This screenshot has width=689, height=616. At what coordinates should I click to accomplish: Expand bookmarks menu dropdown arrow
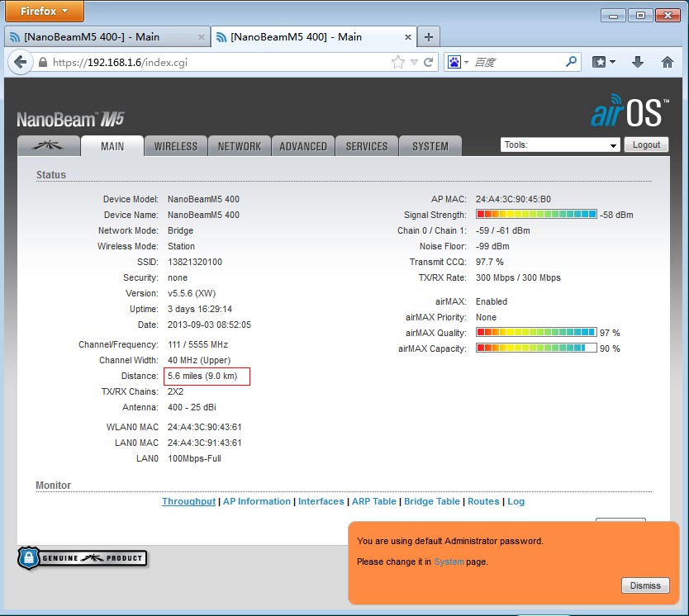[x=612, y=62]
